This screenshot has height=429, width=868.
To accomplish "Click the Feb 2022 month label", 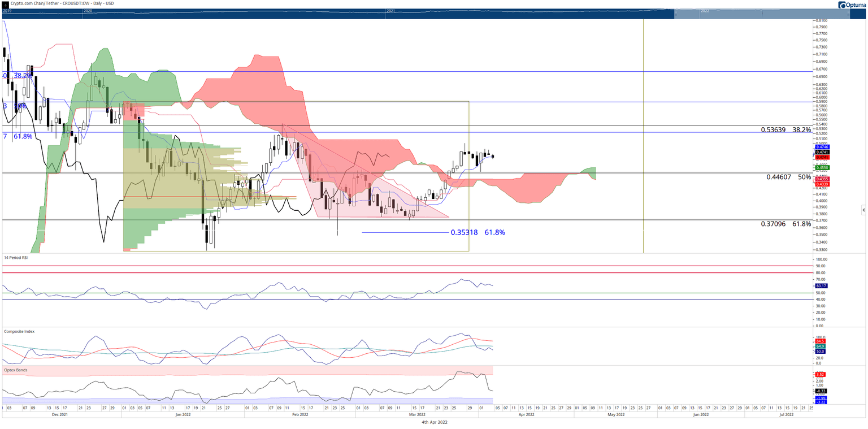I will pos(300,414).
